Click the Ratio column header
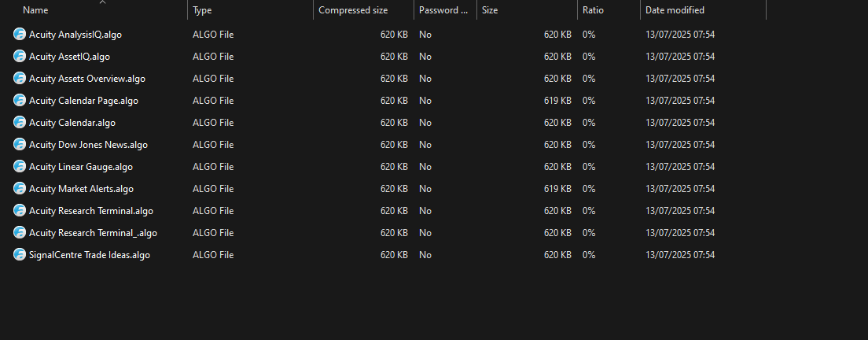 click(593, 10)
